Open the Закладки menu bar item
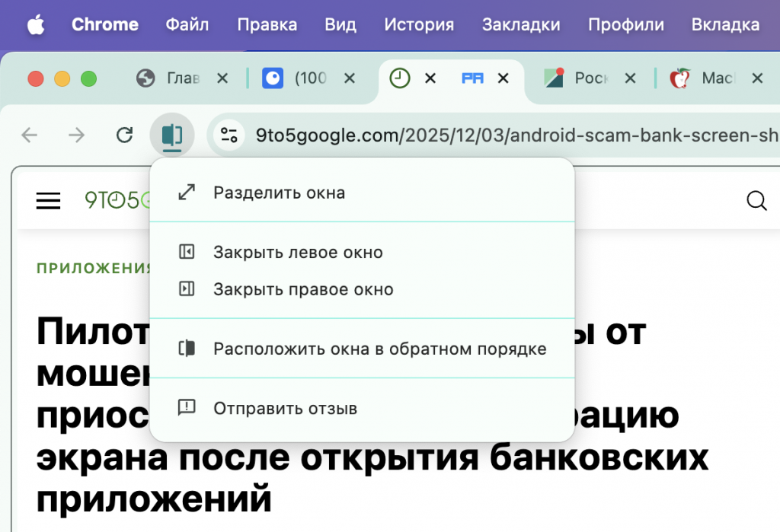This screenshot has width=780, height=532. pos(521,24)
